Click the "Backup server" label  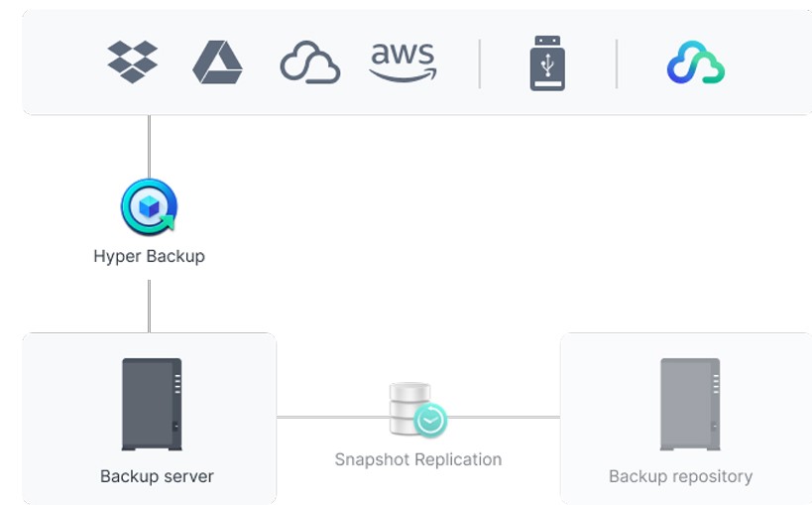point(157,476)
